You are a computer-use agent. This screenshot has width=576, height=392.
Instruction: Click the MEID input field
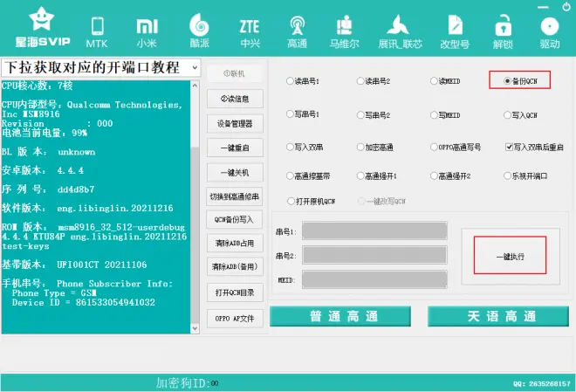click(x=374, y=279)
